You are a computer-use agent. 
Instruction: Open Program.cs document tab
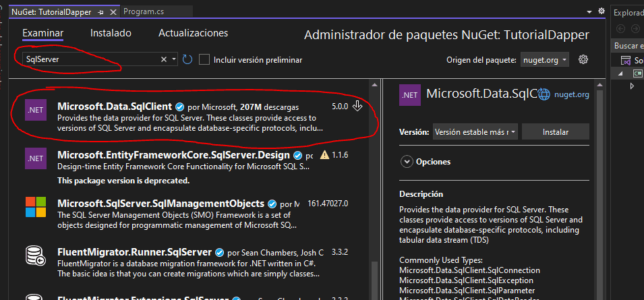(x=144, y=12)
